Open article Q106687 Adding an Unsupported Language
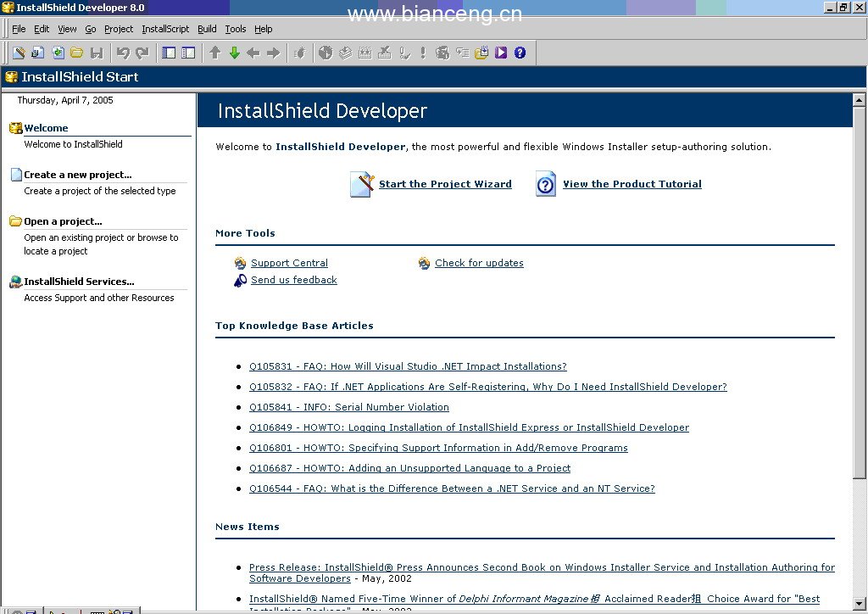Viewport: 868px width, 614px height. [409, 468]
